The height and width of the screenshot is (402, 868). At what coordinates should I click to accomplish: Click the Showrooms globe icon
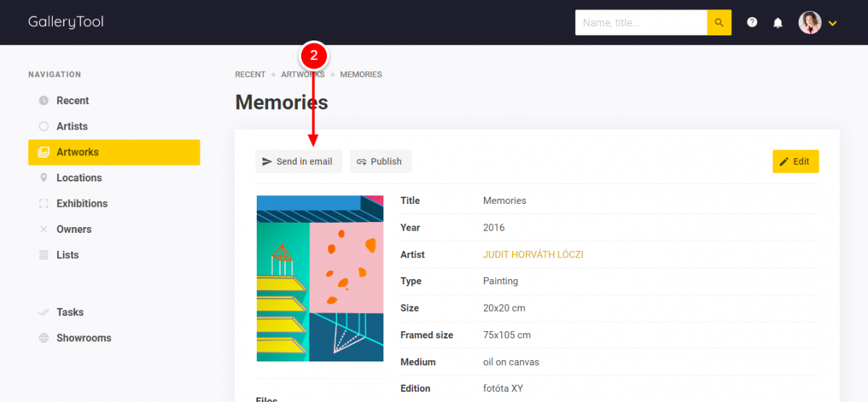[x=43, y=338]
